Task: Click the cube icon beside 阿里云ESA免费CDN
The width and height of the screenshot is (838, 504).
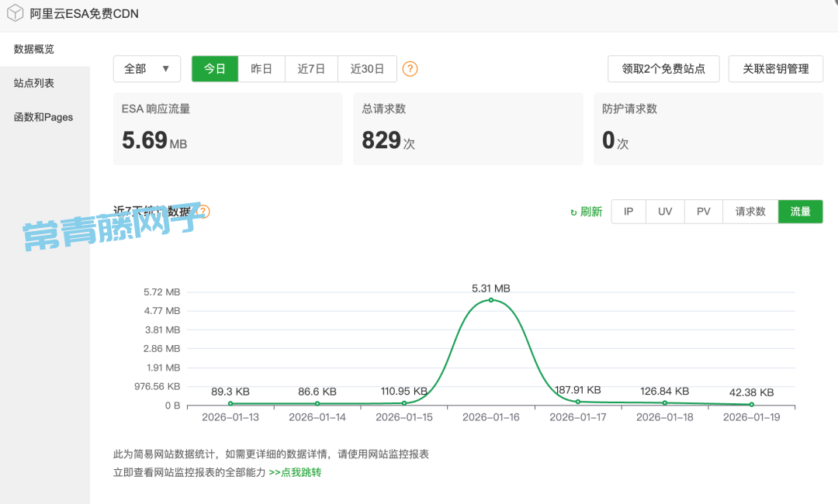Action: coord(15,14)
